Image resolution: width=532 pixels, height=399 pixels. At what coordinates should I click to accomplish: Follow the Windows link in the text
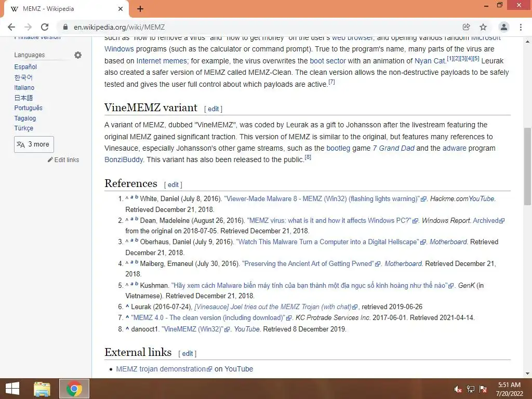click(119, 49)
